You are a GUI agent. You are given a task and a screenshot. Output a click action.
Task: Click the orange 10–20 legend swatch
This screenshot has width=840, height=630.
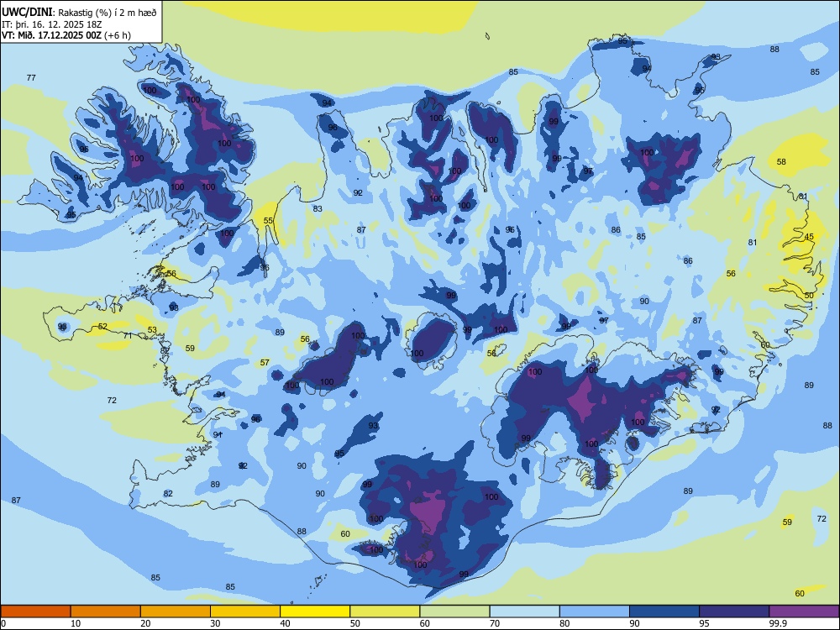click(x=106, y=612)
